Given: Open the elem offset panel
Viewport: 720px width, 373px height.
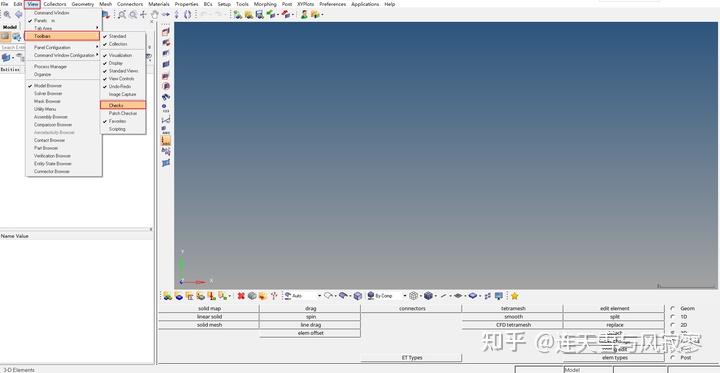Looking at the screenshot, I should [x=310, y=333].
